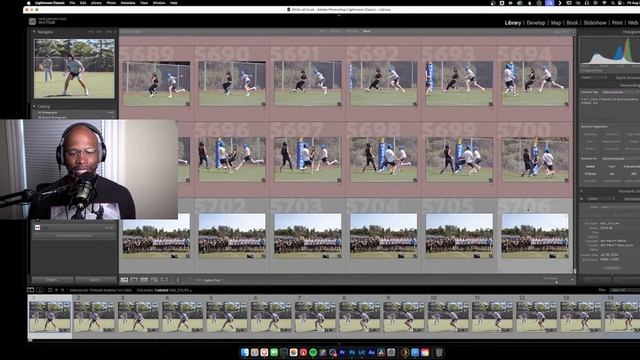The height and width of the screenshot is (360, 640).
Task: Open Photoshop from the Dock
Action: [x=352, y=352]
